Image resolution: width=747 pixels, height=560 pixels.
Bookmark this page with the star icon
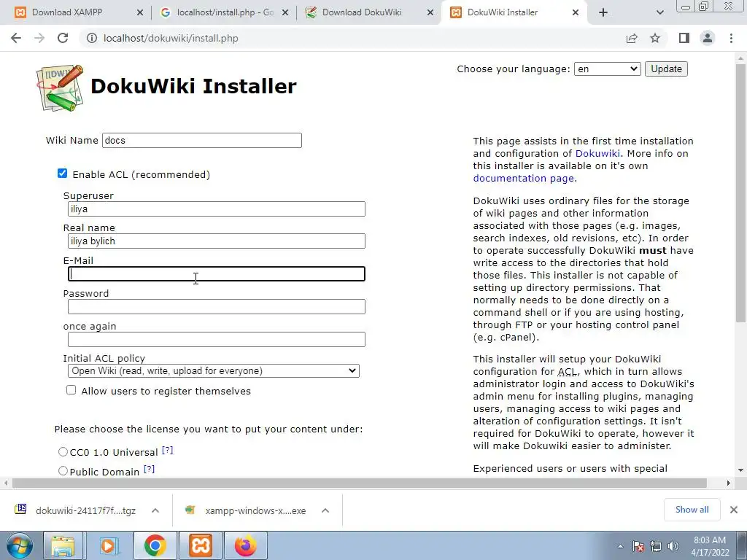pos(655,38)
